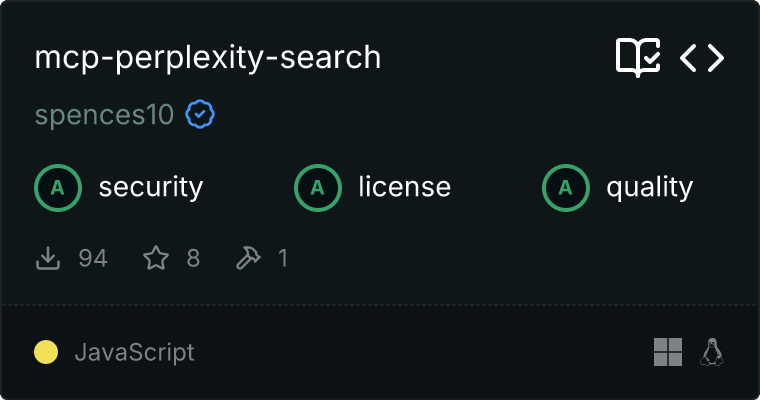Screen dimensions: 760x400
Task: Click the hammer tools icon
Action: click(x=248, y=258)
